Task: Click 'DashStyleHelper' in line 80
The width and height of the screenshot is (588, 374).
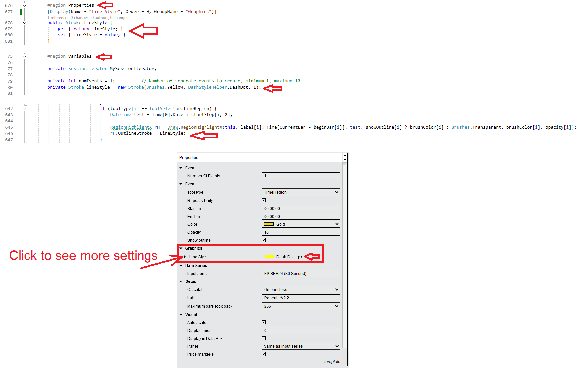Action: pos(207,87)
